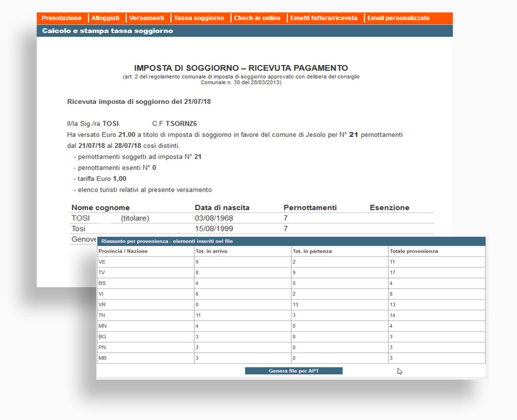The image size is (517, 420).
Task: Click the 'Data di nascita' column header
Action: pos(222,208)
